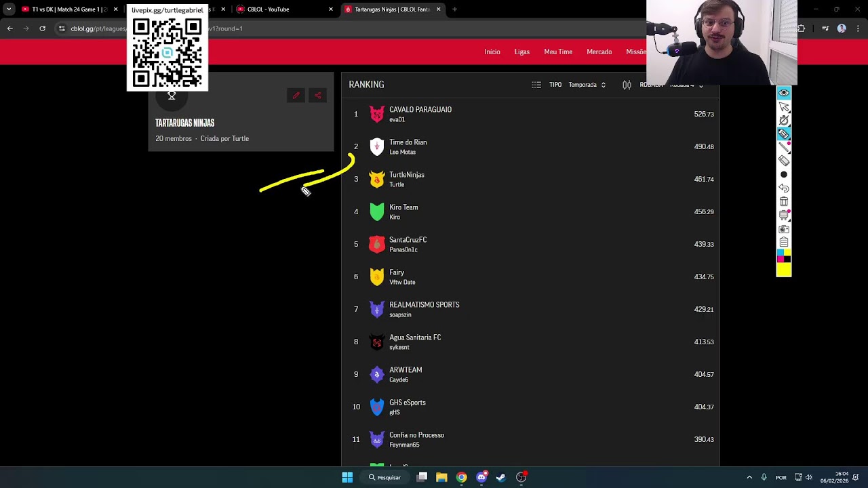Open the Chrome three-dot menu
This screenshot has height=488, width=868.
pos(858,28)
